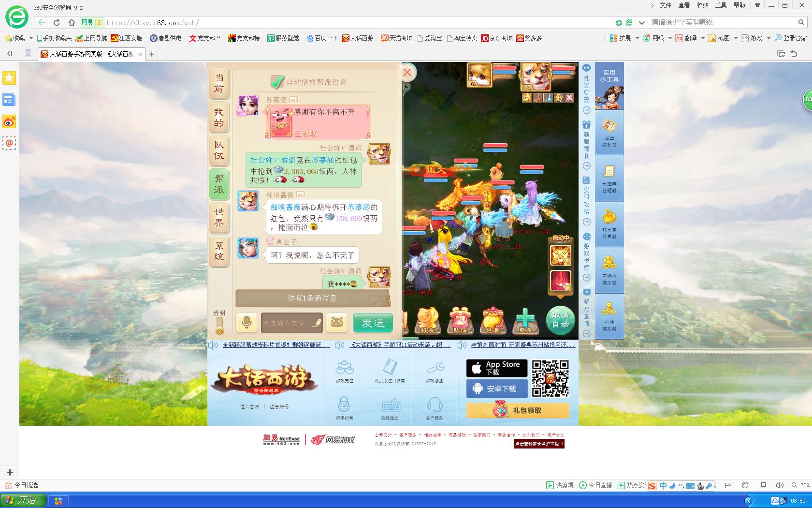Click 安卓下载 button
The image size is (812, 508).
point(497,388)
